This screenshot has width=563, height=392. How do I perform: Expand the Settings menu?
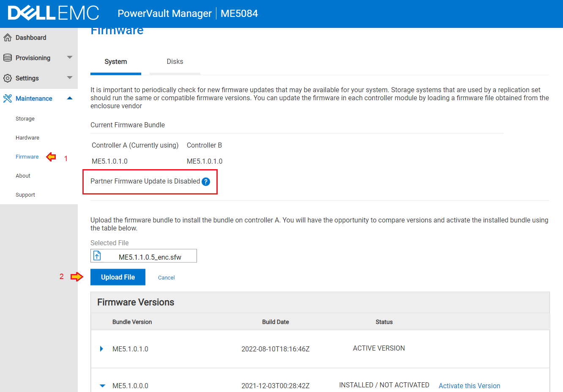point(69,78)
